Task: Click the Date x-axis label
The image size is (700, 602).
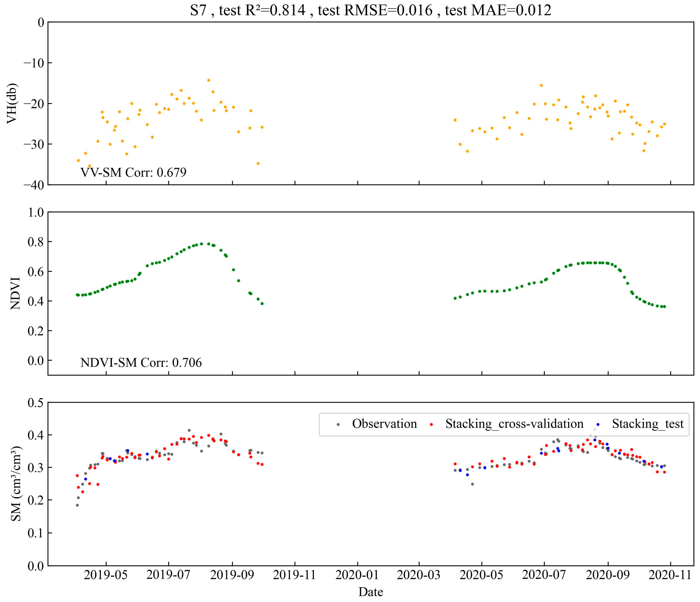Action: coord(371,592)
